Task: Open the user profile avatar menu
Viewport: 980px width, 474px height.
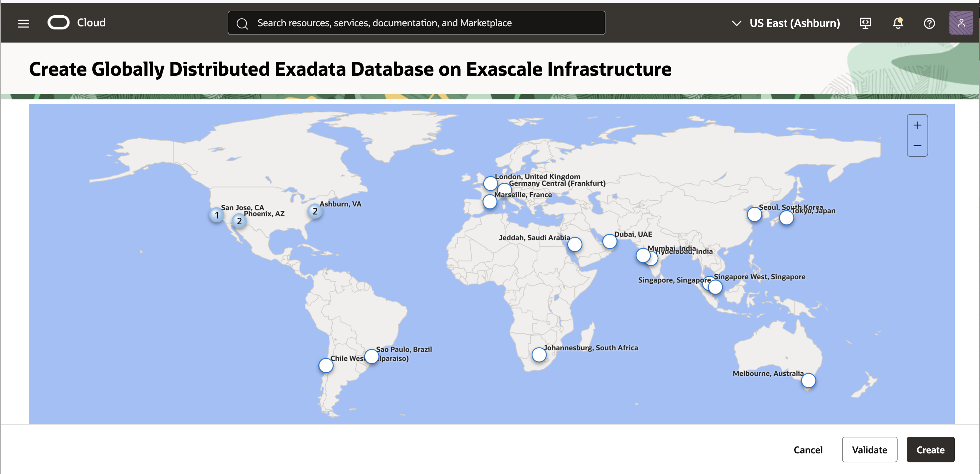Action: pyautogui.click(x=962, y=23)
